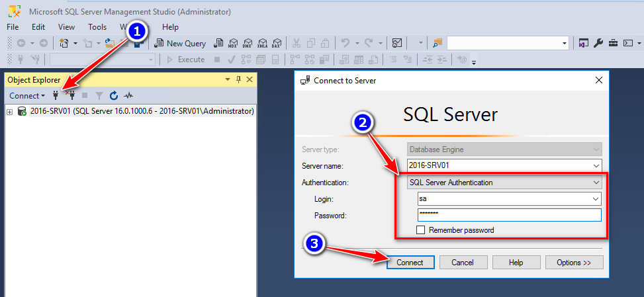Viewport: 644px width, 297px height.
Task: Click the Find in Files folder icon
Action: (x=437, y=42)
